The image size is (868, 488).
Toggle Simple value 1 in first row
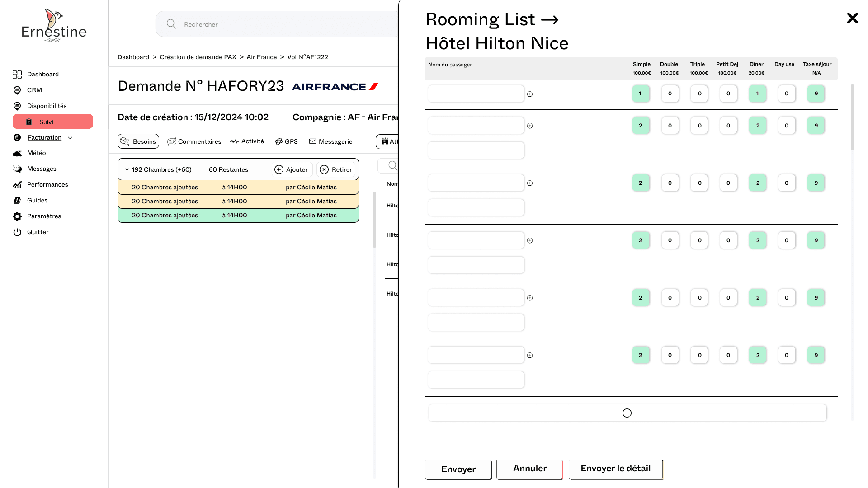click(640, 94)
